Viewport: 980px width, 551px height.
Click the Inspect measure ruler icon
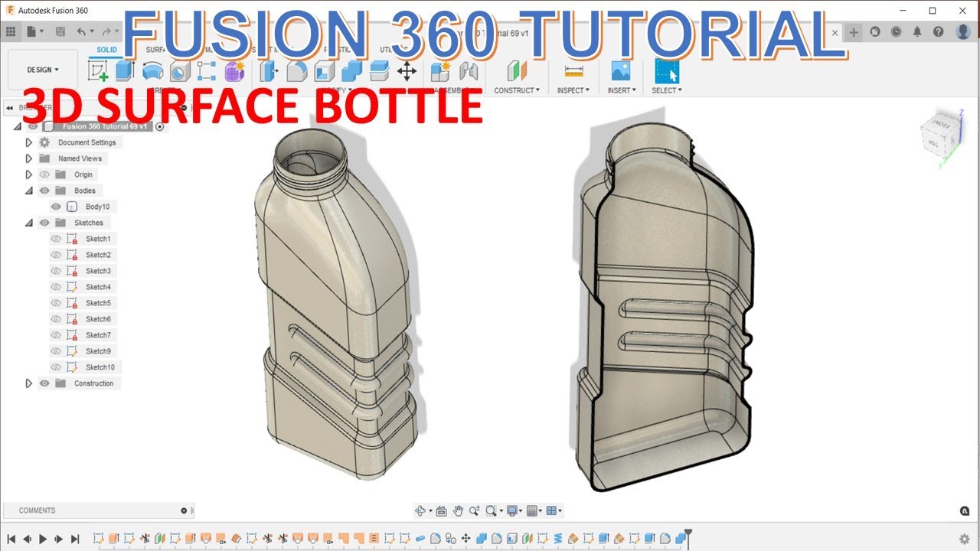tap(573, 71)
